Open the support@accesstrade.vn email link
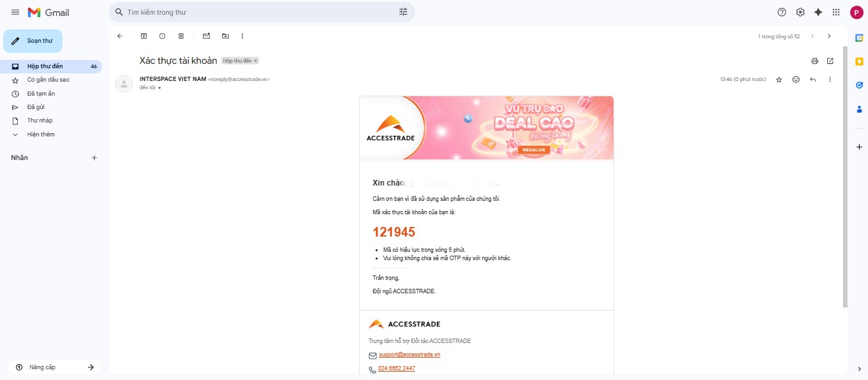 409,354
